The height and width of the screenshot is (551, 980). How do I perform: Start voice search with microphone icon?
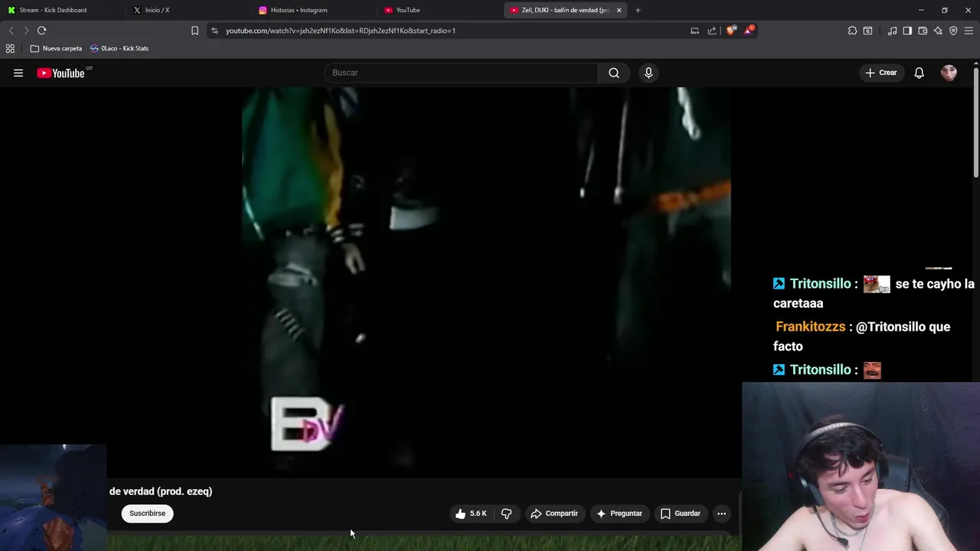pyautogui.click(x=648, y=73)
